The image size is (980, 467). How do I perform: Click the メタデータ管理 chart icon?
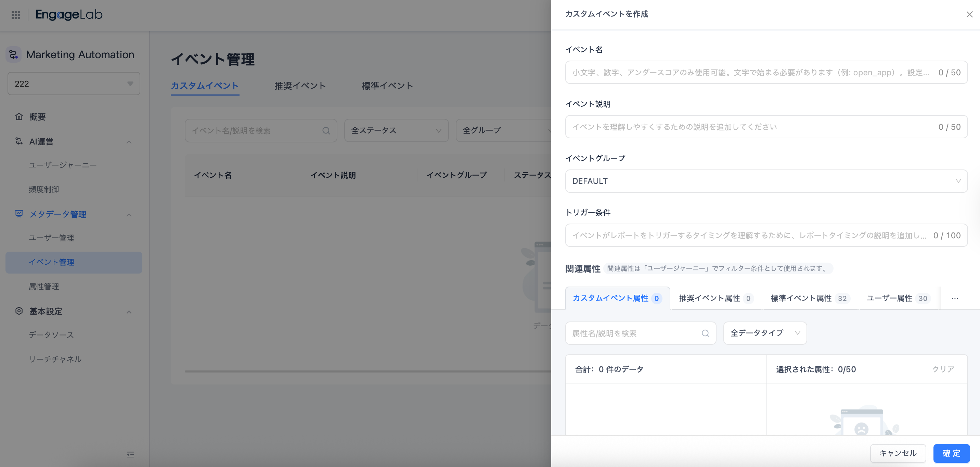click(x=19, y=214)
